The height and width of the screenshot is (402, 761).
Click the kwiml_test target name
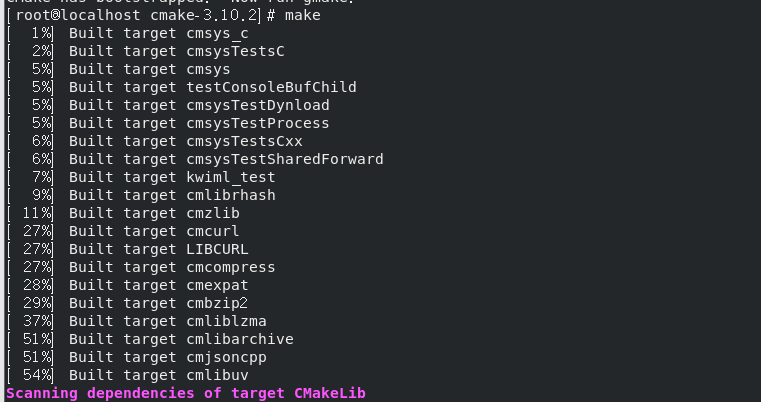(x=231, y=177)
